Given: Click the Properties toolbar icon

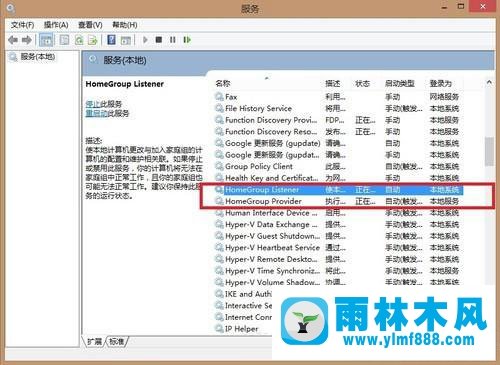Looking at the screenshot, I should 64,40.
